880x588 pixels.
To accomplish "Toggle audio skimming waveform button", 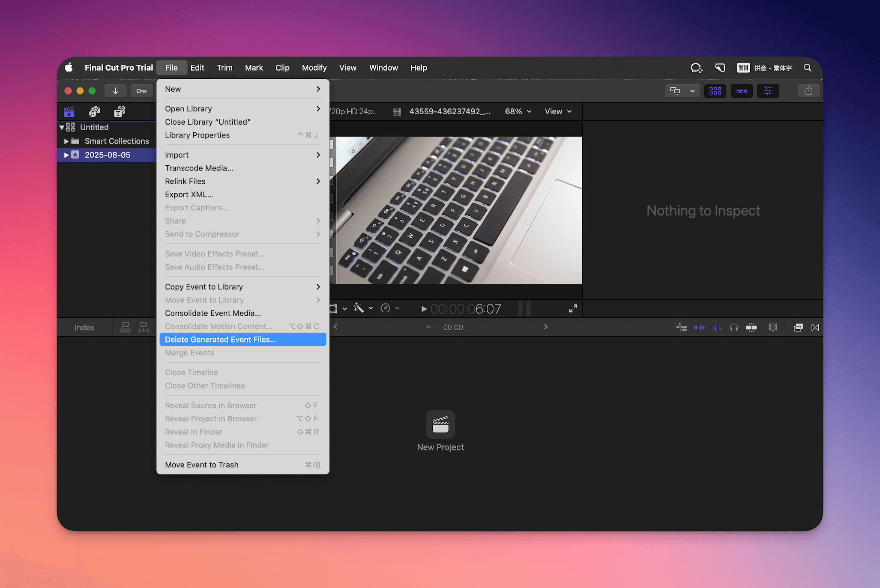I will point(716,327).
